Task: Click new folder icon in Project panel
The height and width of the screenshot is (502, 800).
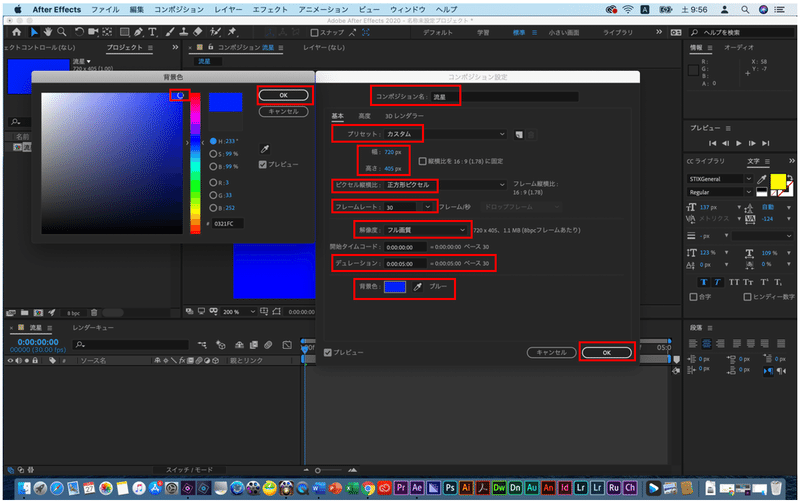Action: [24, 313]
